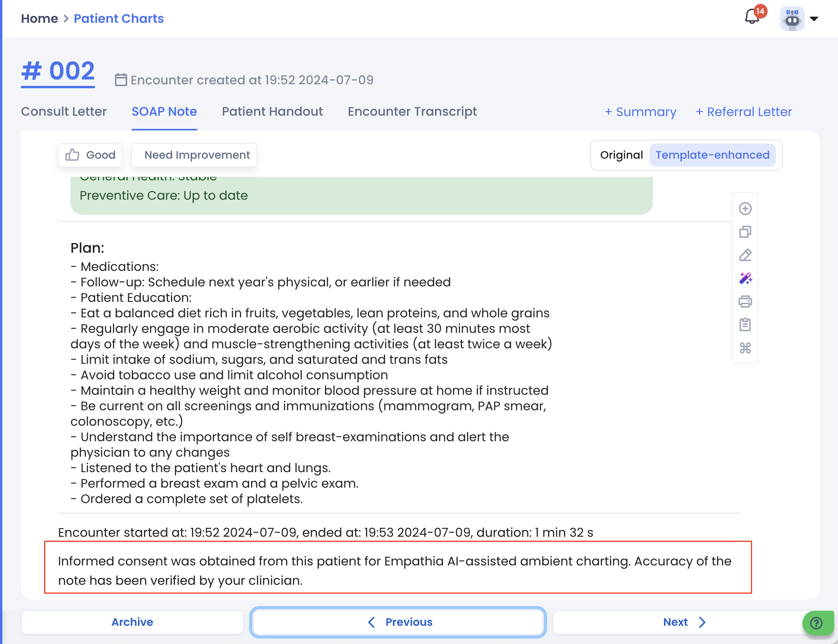Image resolution: width=838 pixels, height=644 pixels.
Task: Click the copy note icon
Action: [745, 232]
